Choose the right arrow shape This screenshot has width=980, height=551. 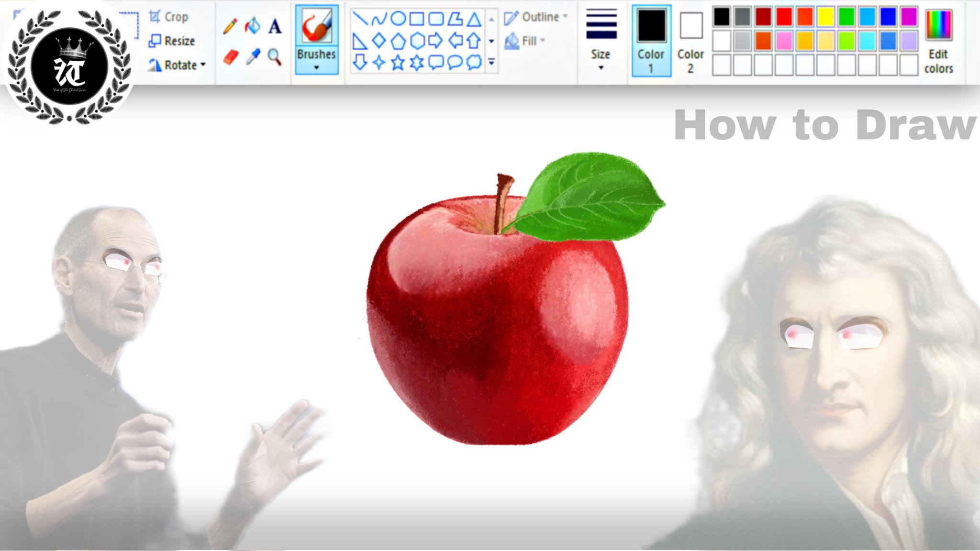tap(435, 41)
